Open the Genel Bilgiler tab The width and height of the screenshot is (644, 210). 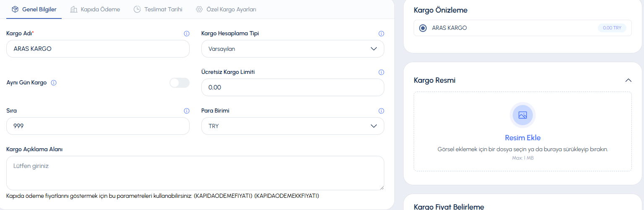coord(34,9)
